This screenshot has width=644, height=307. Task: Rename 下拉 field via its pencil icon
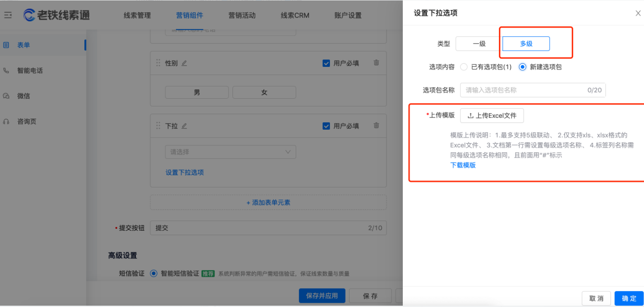click(184, 126)
